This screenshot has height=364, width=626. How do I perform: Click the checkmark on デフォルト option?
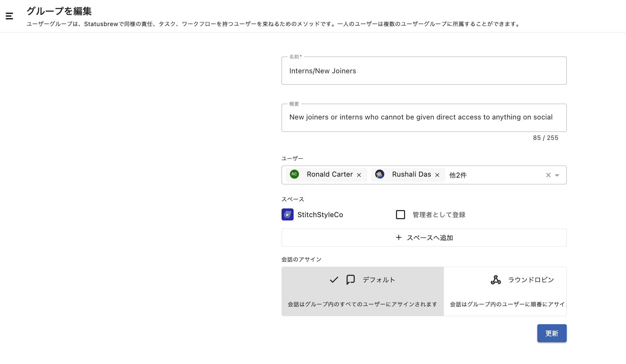click(x=334, y=280)
